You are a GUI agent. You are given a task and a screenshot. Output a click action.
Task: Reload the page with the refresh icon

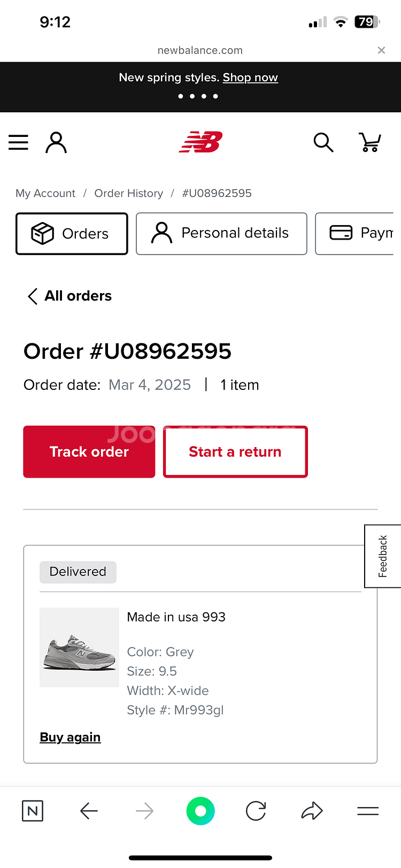[x=256, y=811]
